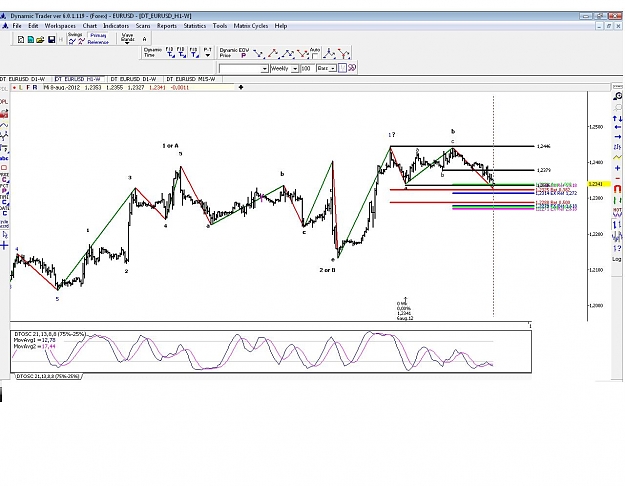This screenshot has width=625, height=486.
Task: Click the DTOSC 21,13,8,8 indicator tab
Action: tap(48, 376)
